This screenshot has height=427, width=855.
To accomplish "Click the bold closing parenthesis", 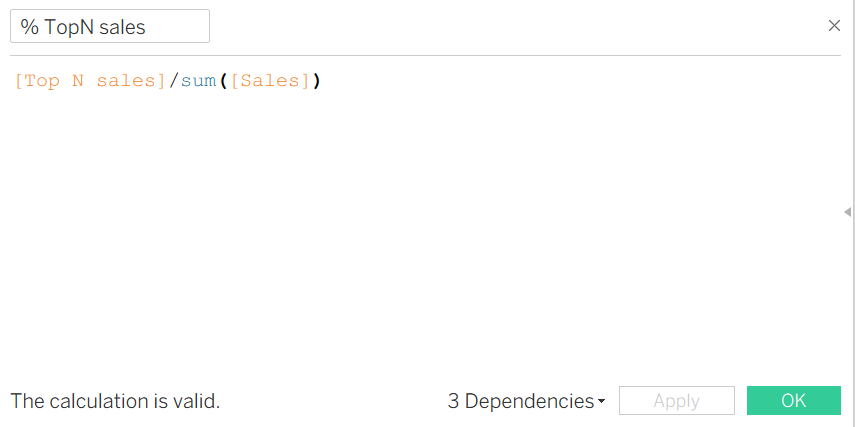I will [317, 81].
